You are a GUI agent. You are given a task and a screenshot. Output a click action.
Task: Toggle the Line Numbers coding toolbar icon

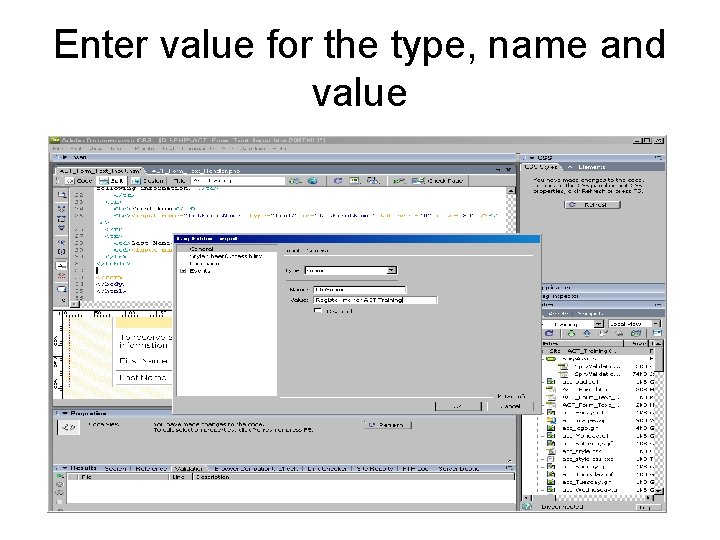tap(62, 265)
